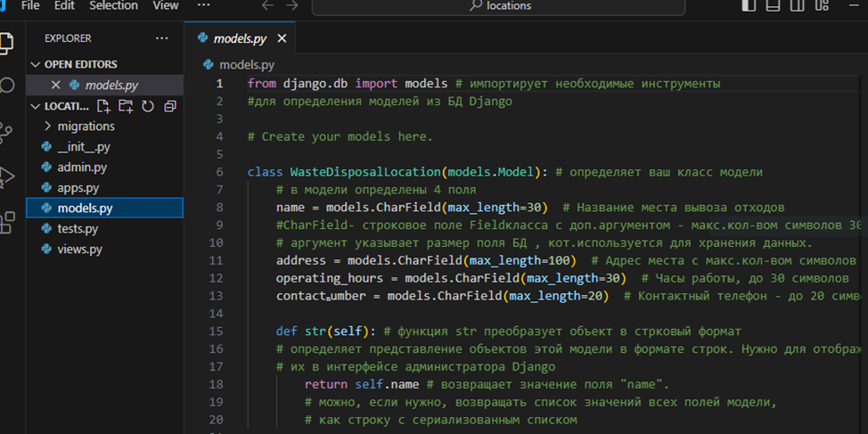Viewport: 868px width, 434px height.
Task: Open Customize Layout options
Action: [x=823, y=5]
